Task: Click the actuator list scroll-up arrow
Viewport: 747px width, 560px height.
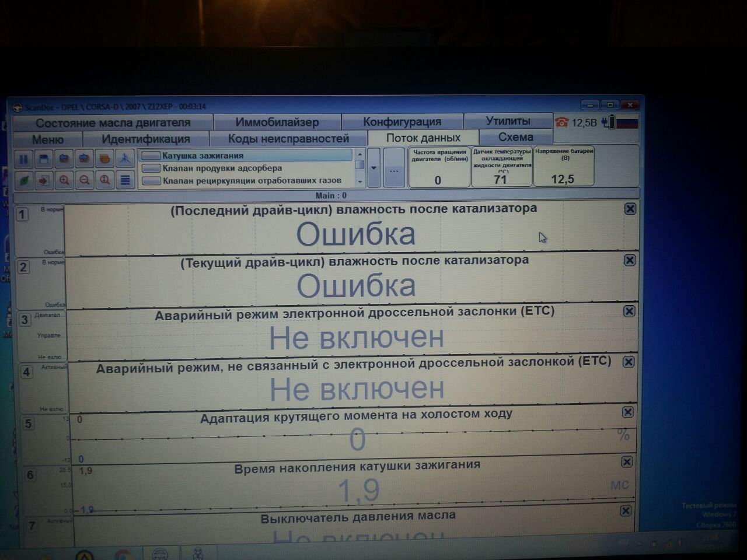Action: click(359, 154)
